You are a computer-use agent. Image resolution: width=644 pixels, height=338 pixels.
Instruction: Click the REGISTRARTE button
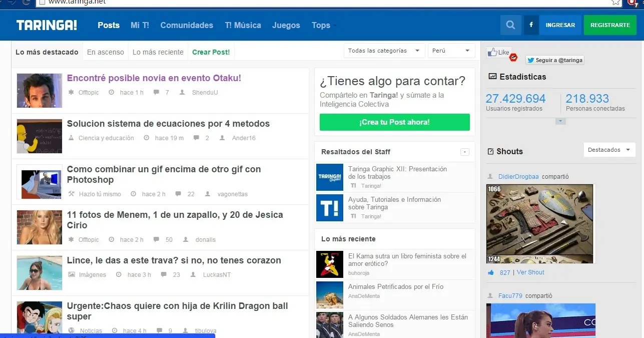click(610, 25)
